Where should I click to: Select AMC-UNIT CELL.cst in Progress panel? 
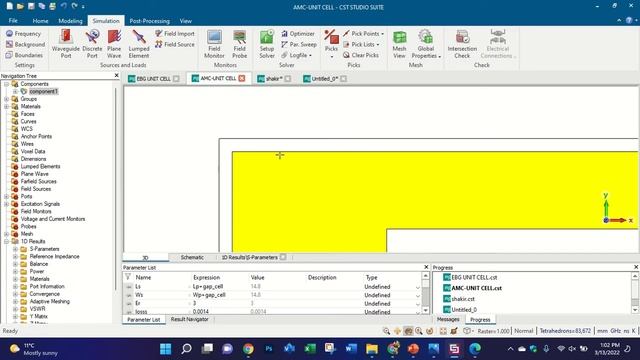pos(476,288)
